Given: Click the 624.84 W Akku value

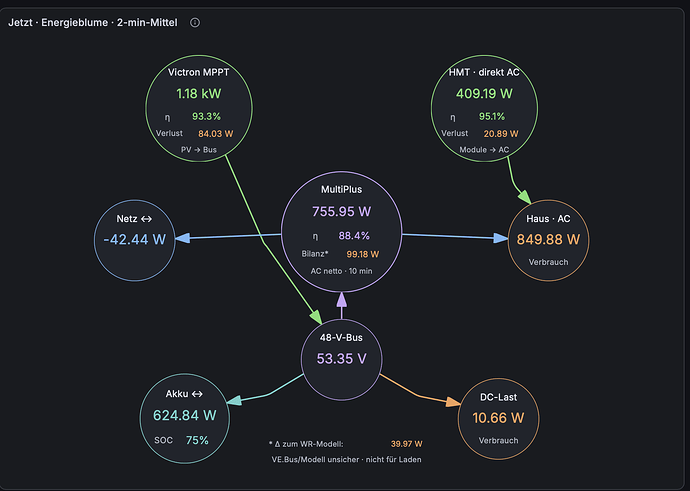Looking at the screenshot, I should [185, 415].
